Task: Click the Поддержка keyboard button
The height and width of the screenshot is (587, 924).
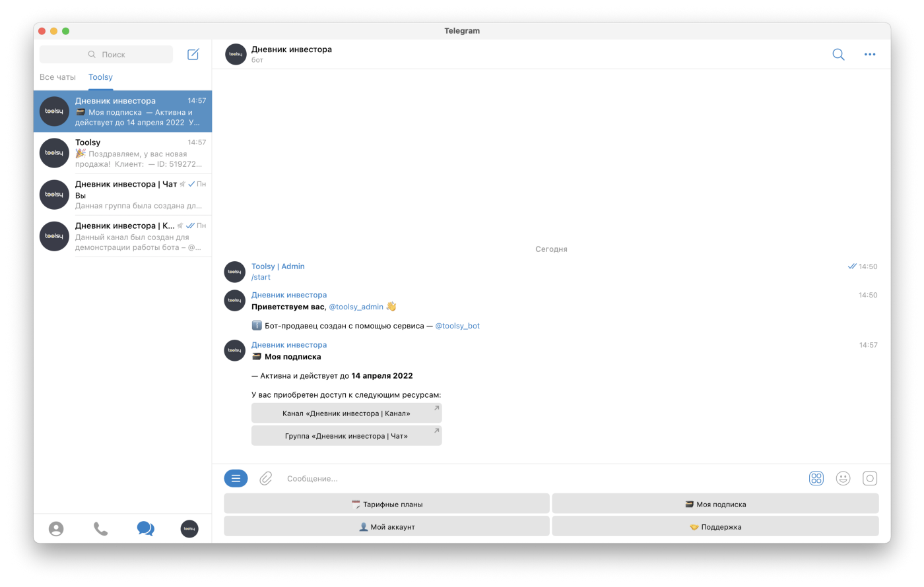Action: (715, 526)
